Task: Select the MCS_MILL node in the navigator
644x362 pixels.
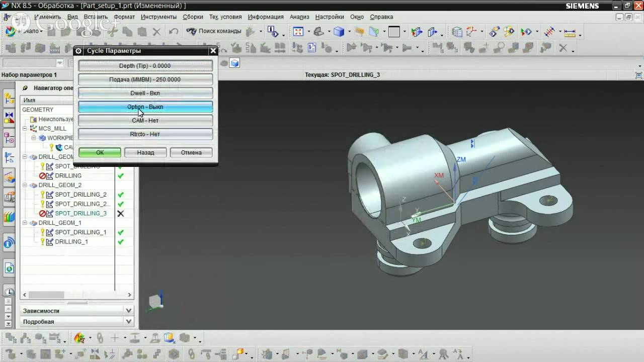Action: click(x=52, y=128)
